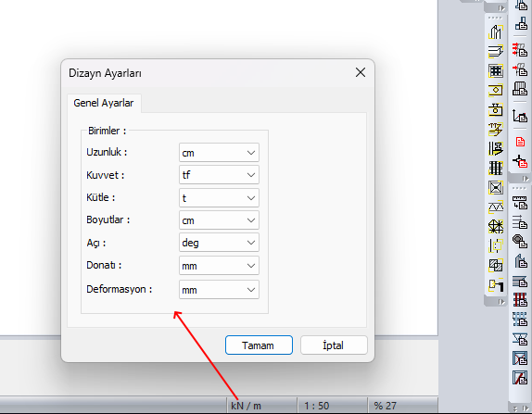Select the beam connection detail icon
Viewport: 532px width, 414px height.
tap(495, 129)
